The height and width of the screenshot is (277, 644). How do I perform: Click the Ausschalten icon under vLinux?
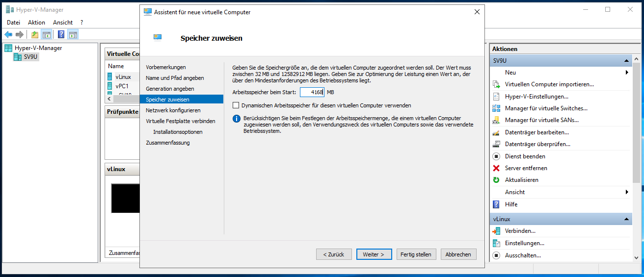(x=496, y=255)
